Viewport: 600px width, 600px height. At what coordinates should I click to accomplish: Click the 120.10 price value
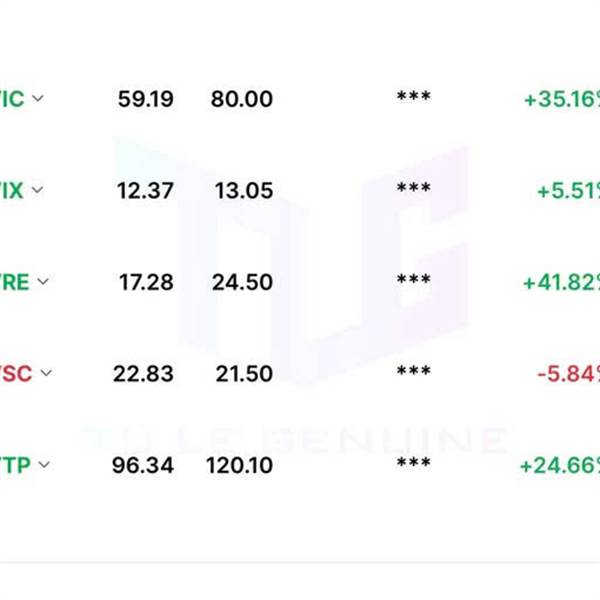pyautogui.click(x=239, y=466)
